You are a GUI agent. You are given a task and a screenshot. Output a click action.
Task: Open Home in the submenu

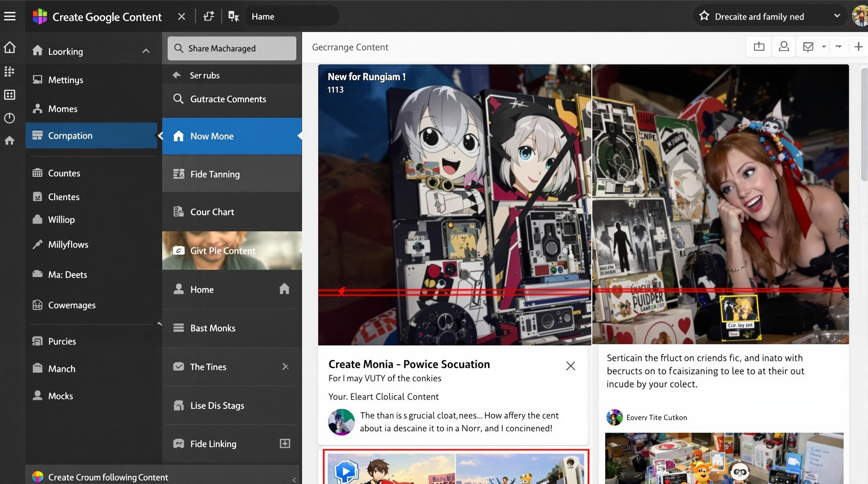coord(232,289)
